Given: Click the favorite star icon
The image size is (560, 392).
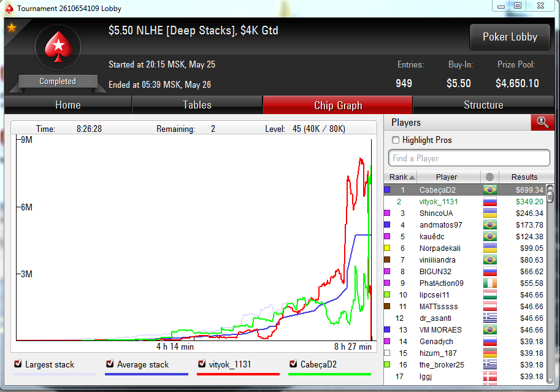Looking at the screenshot, I should (12, 28).
